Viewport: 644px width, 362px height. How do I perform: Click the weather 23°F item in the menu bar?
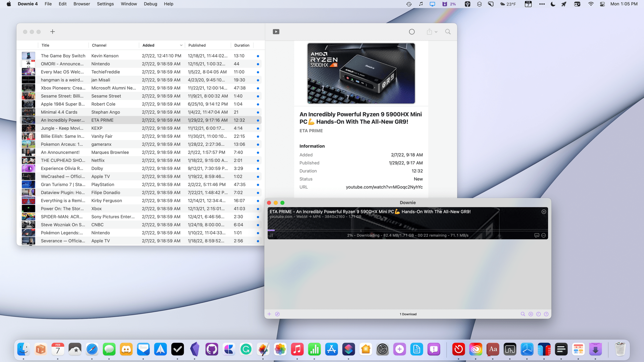[508, 4]
